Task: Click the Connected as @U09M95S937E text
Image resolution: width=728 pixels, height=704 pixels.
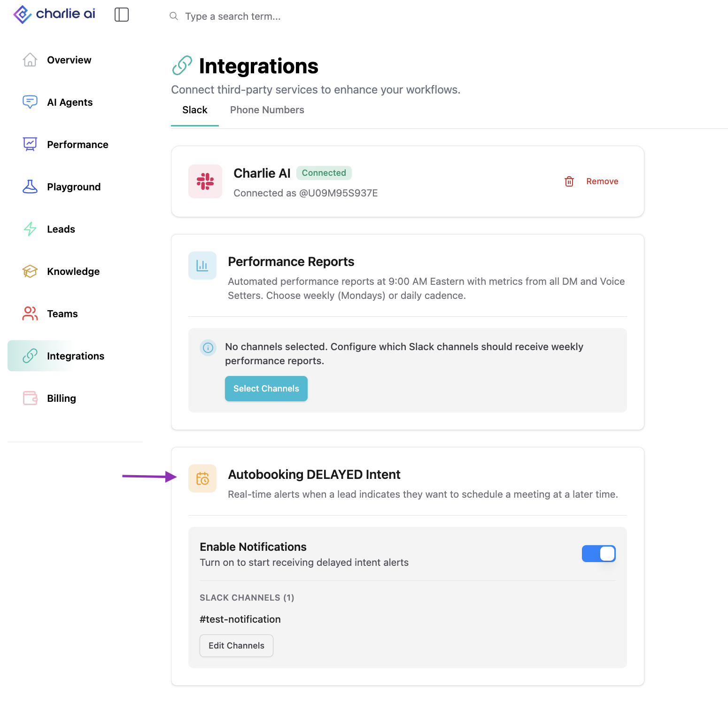Action: pyautogui.click(x=306, y=193)
